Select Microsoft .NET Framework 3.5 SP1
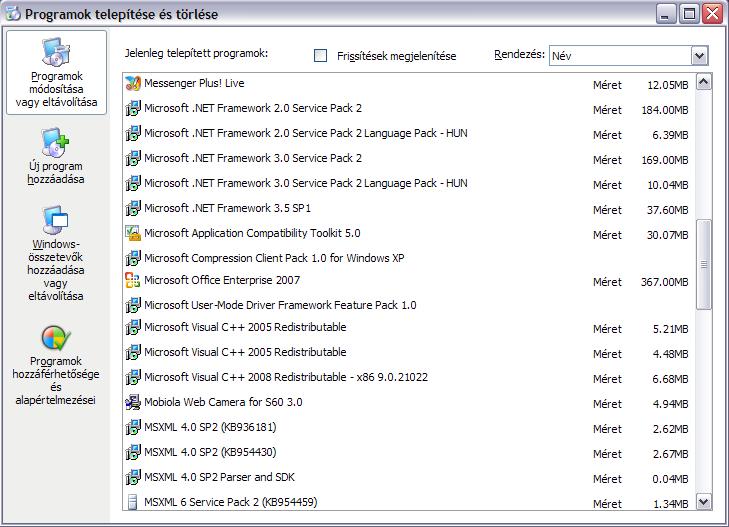Image resolution: width=729 pixels, height=527 pixels. coord(409,209)
